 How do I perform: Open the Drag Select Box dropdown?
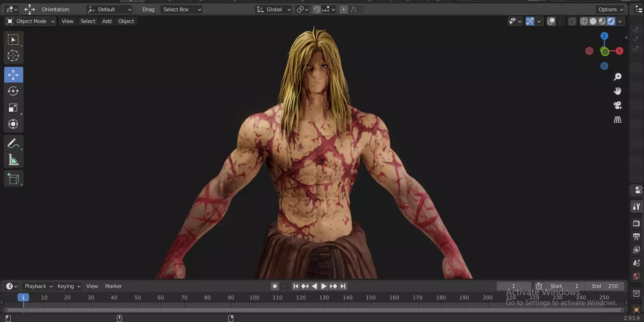coord(182,9)
